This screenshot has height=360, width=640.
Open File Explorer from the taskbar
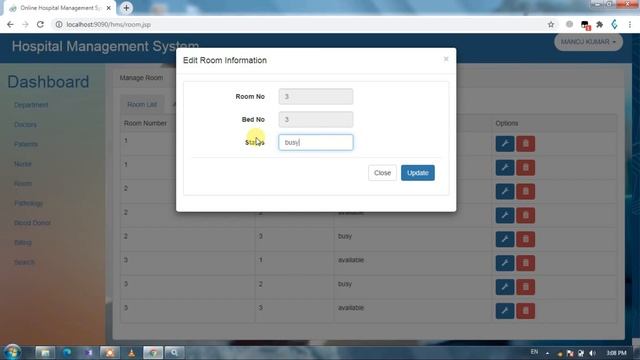tap(45, 352)
